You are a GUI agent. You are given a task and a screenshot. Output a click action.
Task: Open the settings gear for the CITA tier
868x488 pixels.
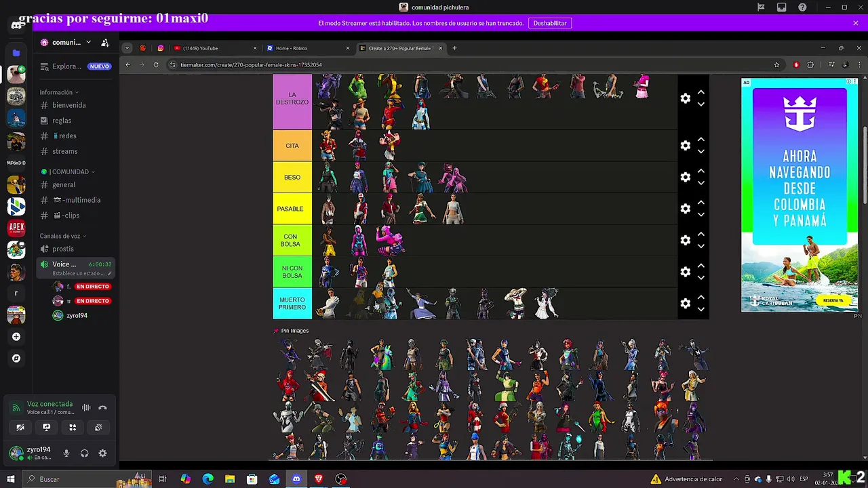(x=686, y=146)
